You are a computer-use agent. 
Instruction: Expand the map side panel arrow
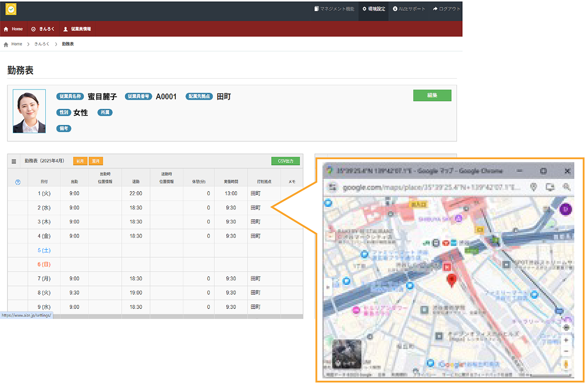(x=328, y=287)
